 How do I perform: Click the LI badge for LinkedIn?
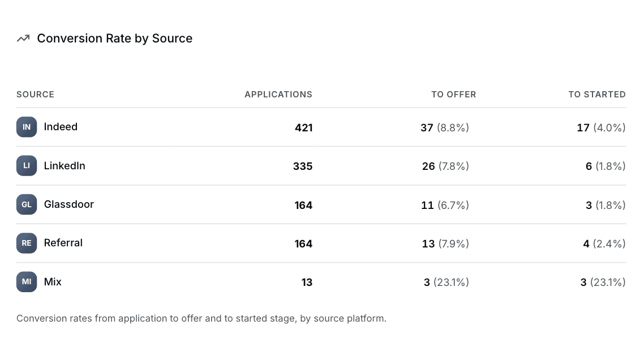click(27, 166)
